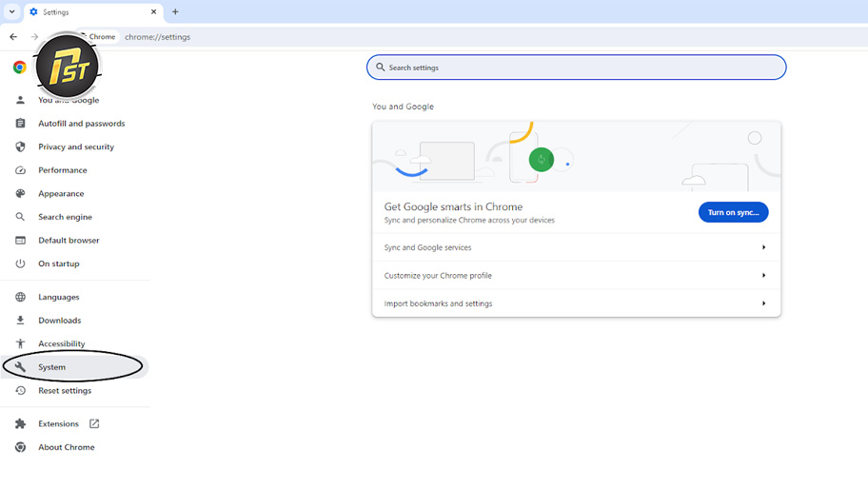Open a new tab with plus button
868x488 pixels.
175,11
